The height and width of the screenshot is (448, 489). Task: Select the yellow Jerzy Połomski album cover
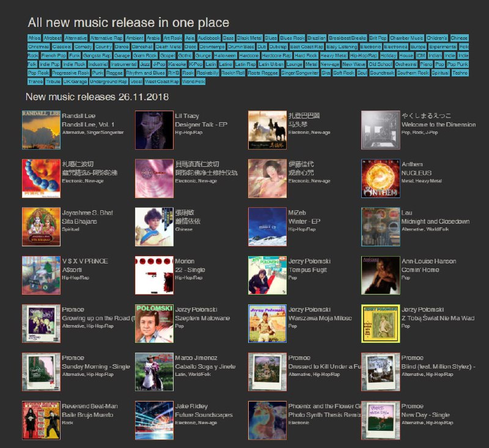[x=380, y=323]
